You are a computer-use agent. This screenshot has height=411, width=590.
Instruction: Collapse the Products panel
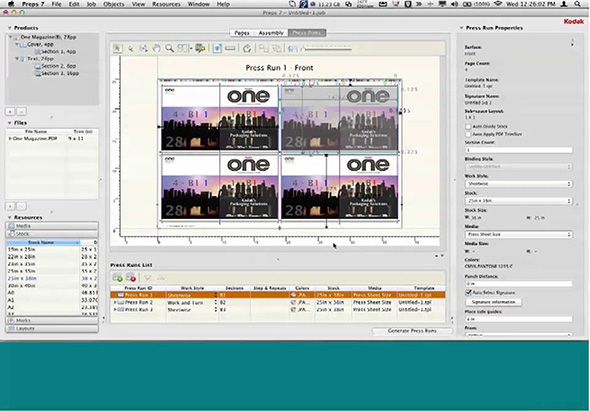point(9,28)
